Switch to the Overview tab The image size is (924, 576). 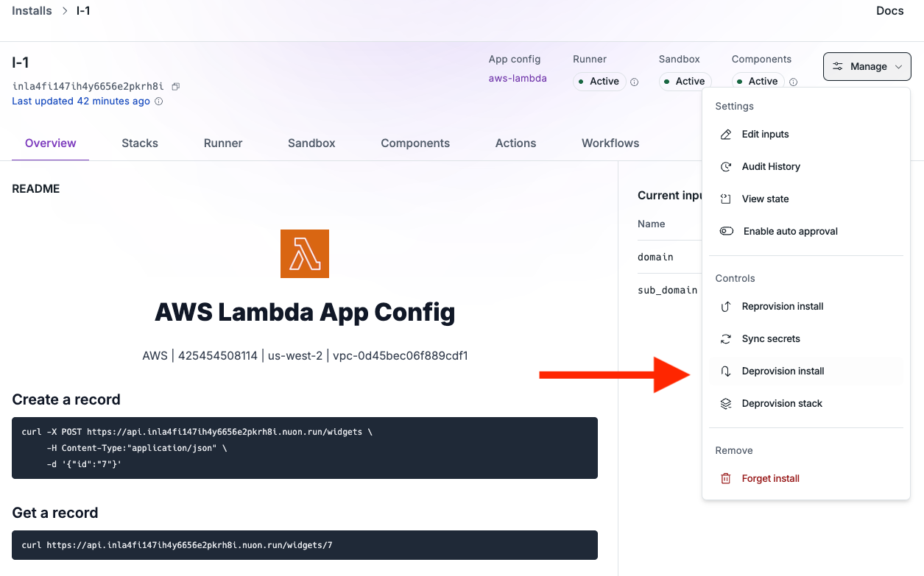[51, 143]
